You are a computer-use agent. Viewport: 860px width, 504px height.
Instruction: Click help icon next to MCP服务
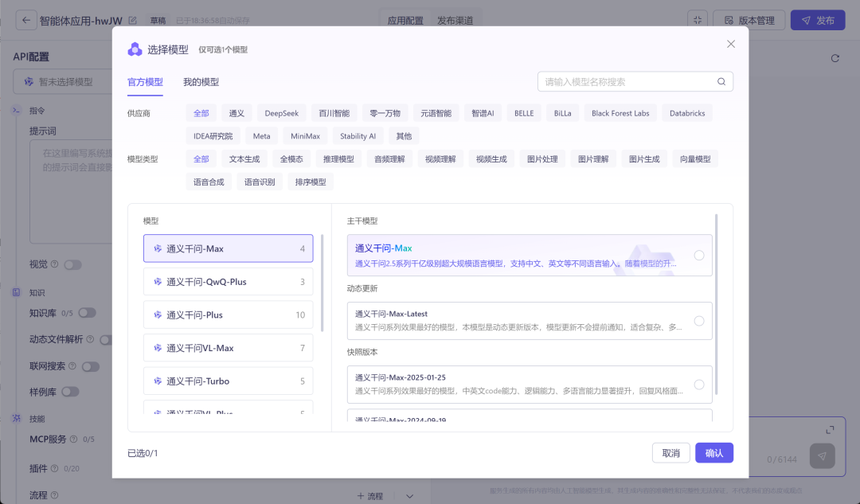pos(73,440)
